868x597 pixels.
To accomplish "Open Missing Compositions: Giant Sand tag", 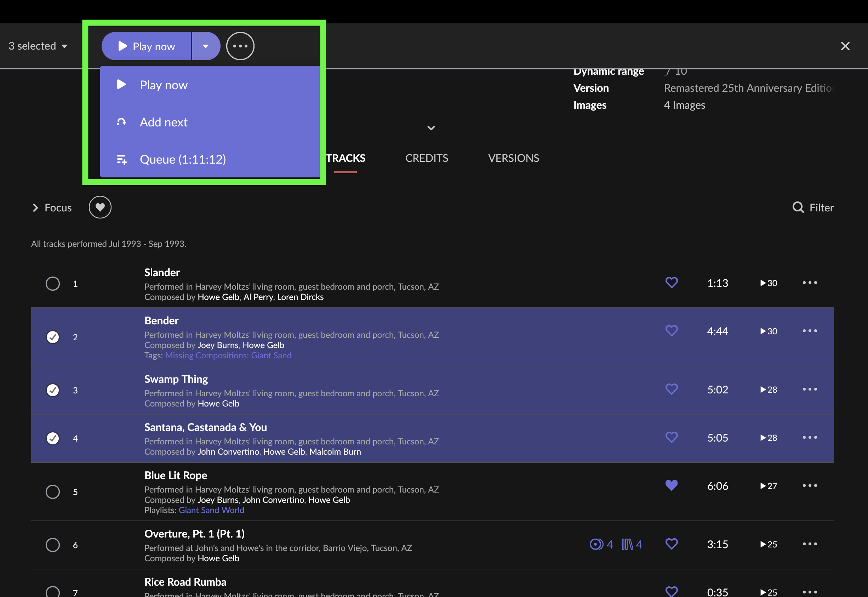I will [228, 356].
